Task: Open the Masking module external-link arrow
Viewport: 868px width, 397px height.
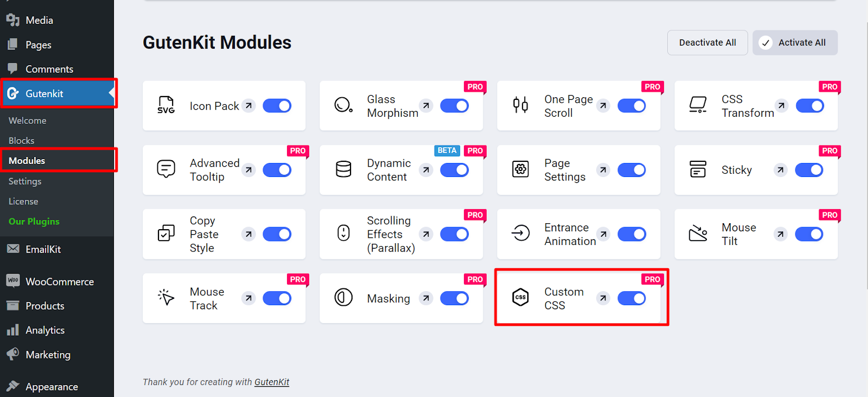Action: [426, 298]
